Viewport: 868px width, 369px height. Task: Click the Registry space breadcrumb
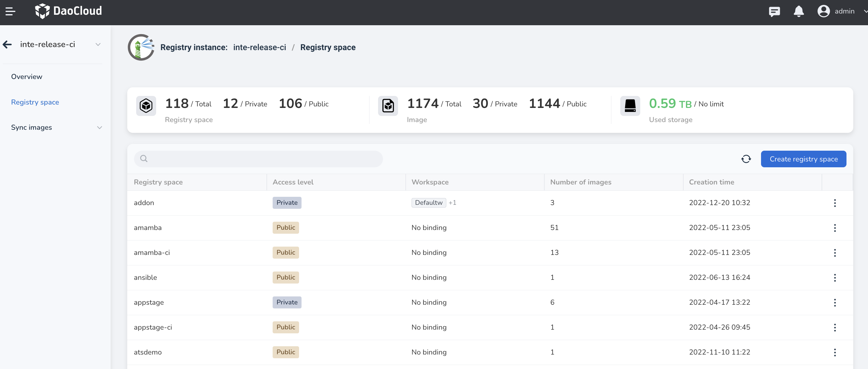328,47
